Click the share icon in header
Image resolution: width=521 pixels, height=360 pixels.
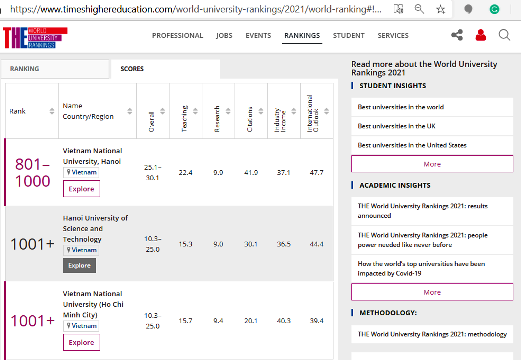(457, 35)
